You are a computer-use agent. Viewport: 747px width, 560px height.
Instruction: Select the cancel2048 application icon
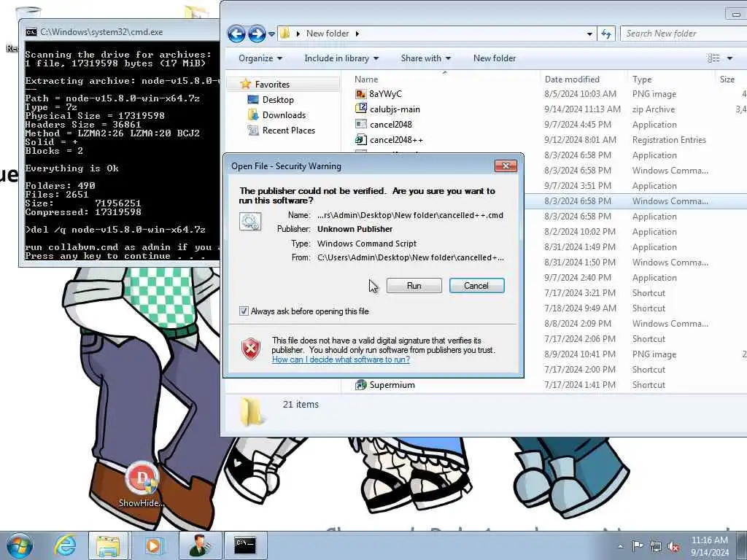pyautogui.click(x=360, y=124)
